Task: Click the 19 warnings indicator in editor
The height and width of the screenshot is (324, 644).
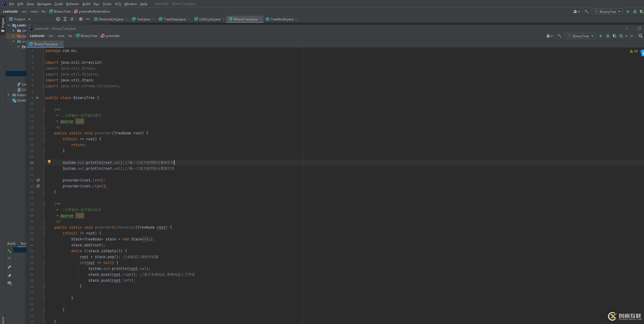Action: (634, 51)
